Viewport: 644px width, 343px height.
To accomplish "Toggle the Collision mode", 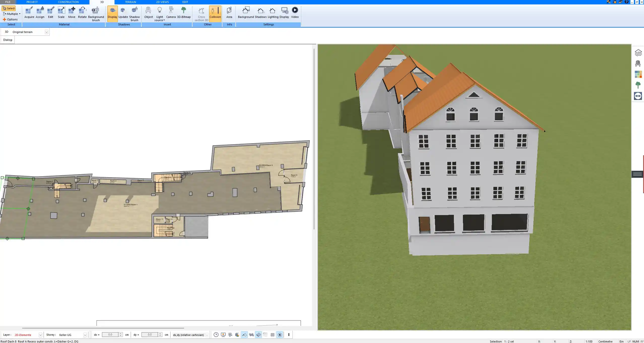I will [x=215, y=13].
